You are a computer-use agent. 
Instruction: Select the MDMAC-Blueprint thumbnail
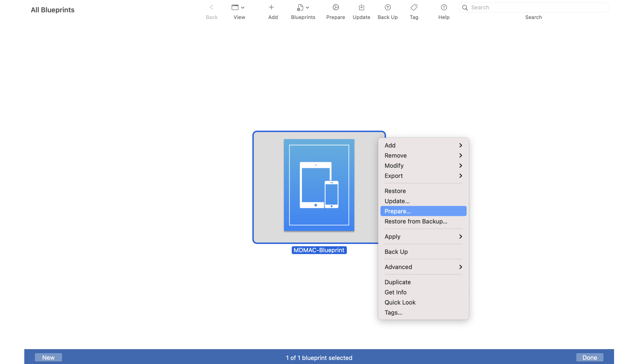[x=319, y=185]
